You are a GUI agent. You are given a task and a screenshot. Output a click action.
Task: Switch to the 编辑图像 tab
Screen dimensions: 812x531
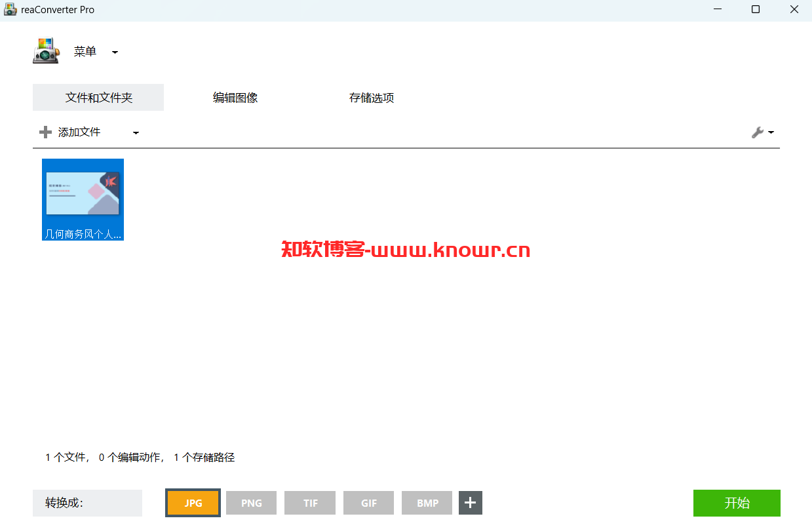tap(235, 98)
